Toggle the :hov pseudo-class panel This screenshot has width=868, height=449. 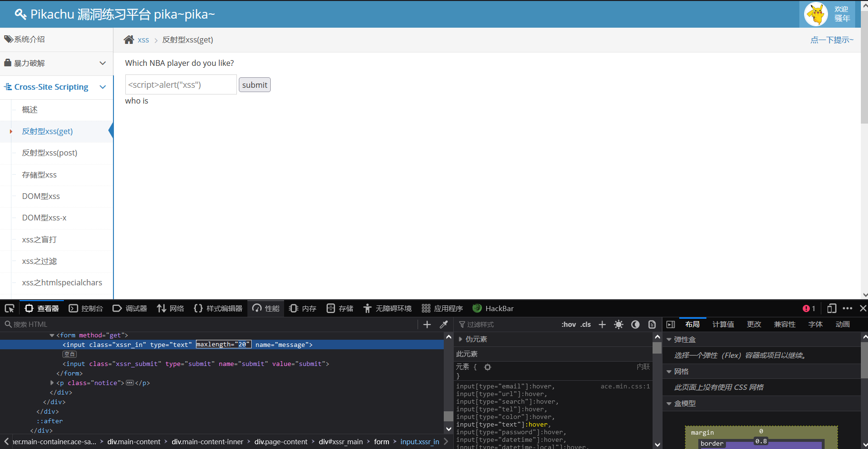569,324
